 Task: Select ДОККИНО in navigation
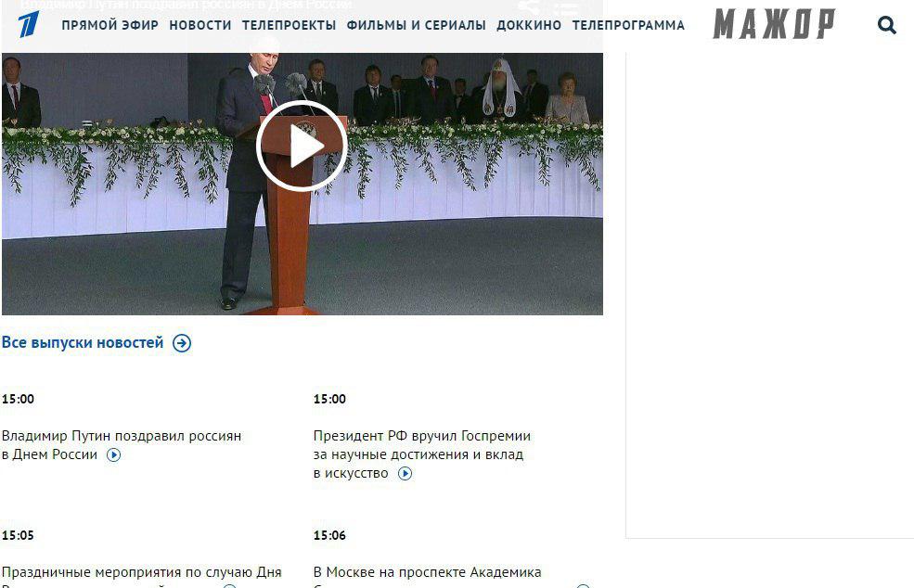click(529, 25)
